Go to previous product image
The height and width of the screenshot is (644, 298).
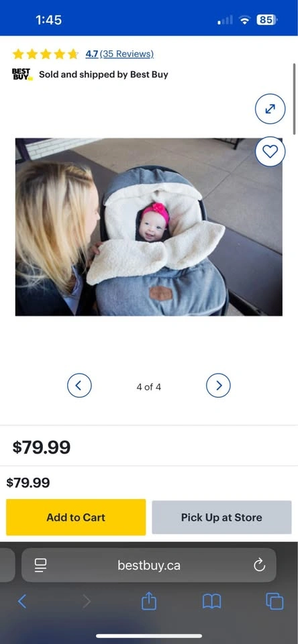click(x=79, y=385)
